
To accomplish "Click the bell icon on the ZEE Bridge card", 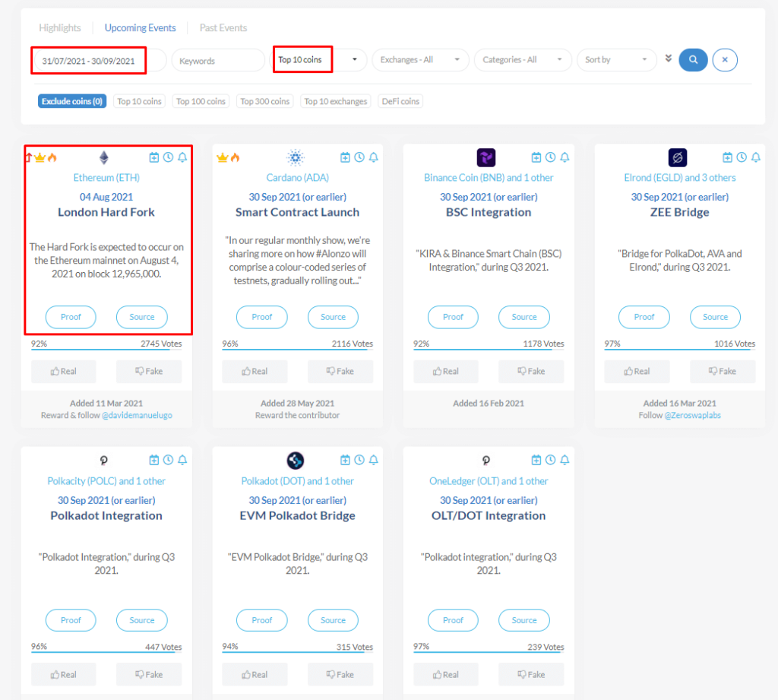I will (x=756, y=157).
